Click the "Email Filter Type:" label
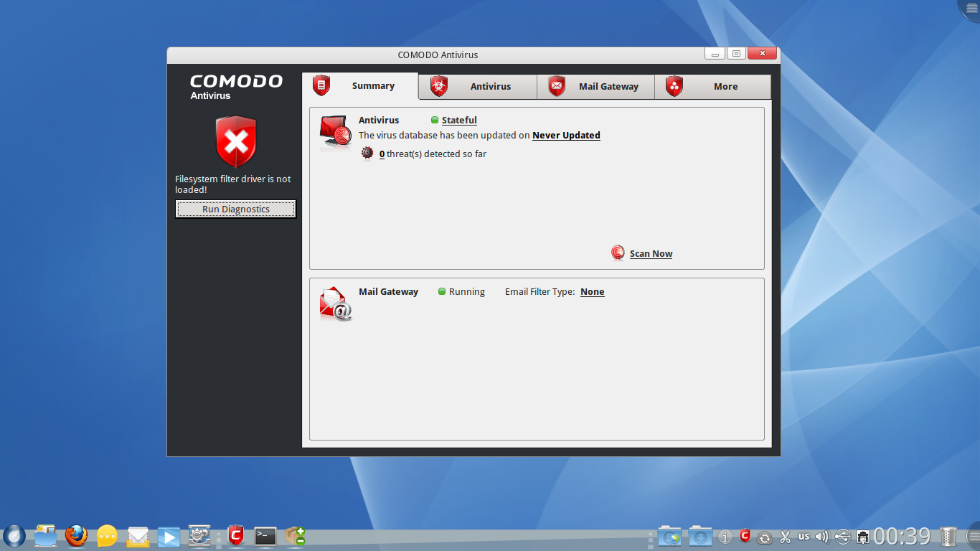980x551 pixels. [540, 292]
